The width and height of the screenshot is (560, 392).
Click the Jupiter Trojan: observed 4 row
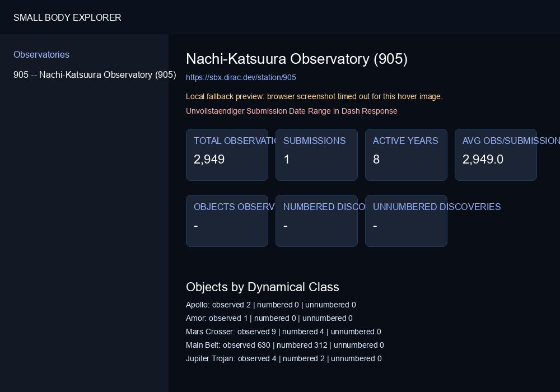pos(283,358)
